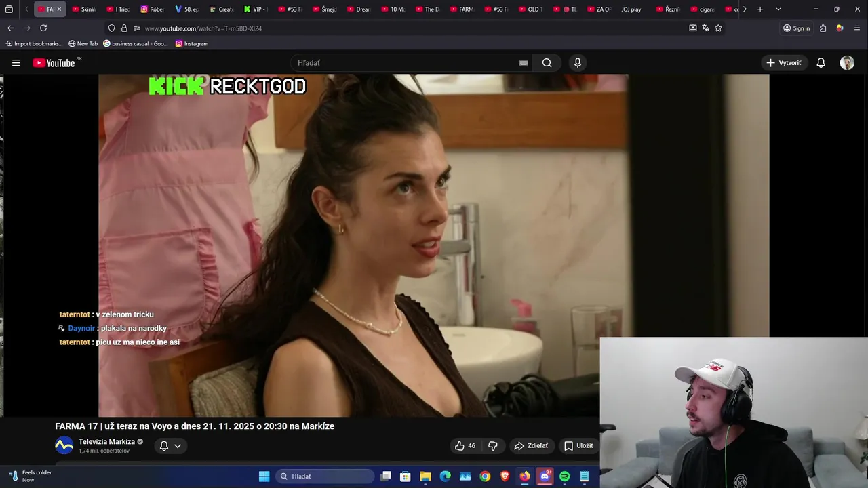Open the Instagram bookmark
The width and height of the screenshot is (868, 488).
[191, 43]
